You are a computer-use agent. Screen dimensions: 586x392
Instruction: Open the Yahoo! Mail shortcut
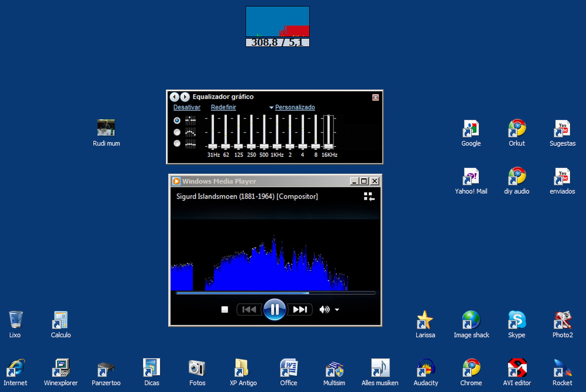471,176
